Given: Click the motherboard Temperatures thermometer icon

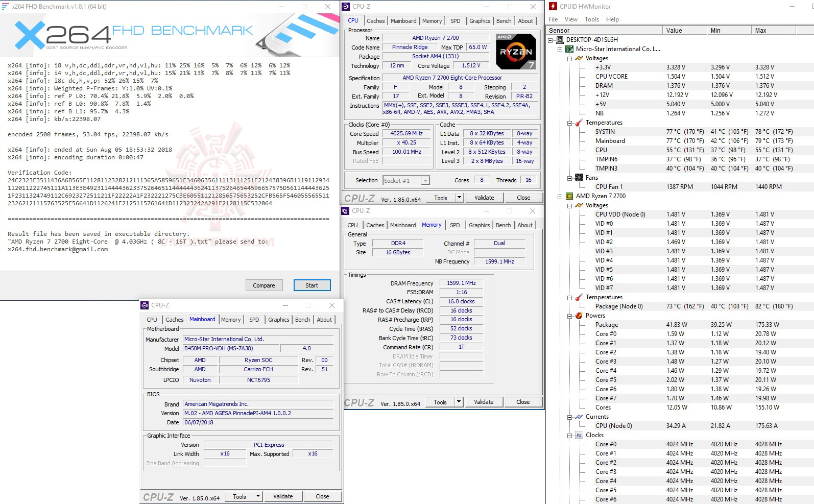Looking at the screenshot, I should click(579, 123).
